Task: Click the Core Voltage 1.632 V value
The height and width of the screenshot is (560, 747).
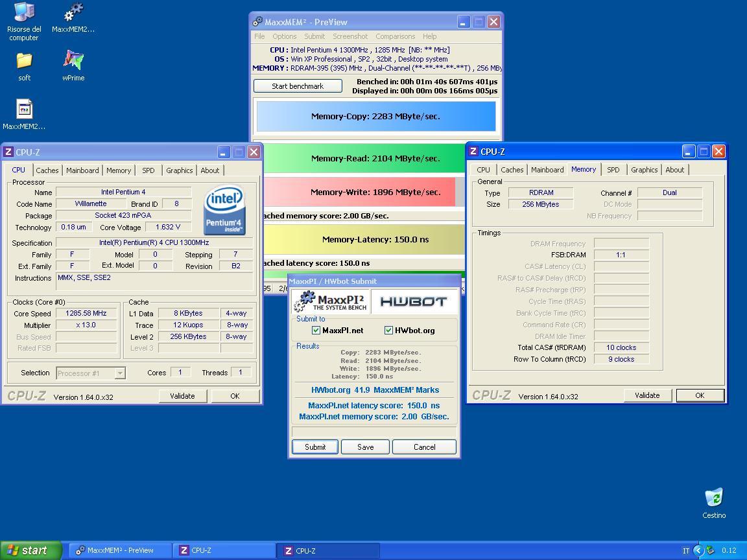Action: (168, 227)
